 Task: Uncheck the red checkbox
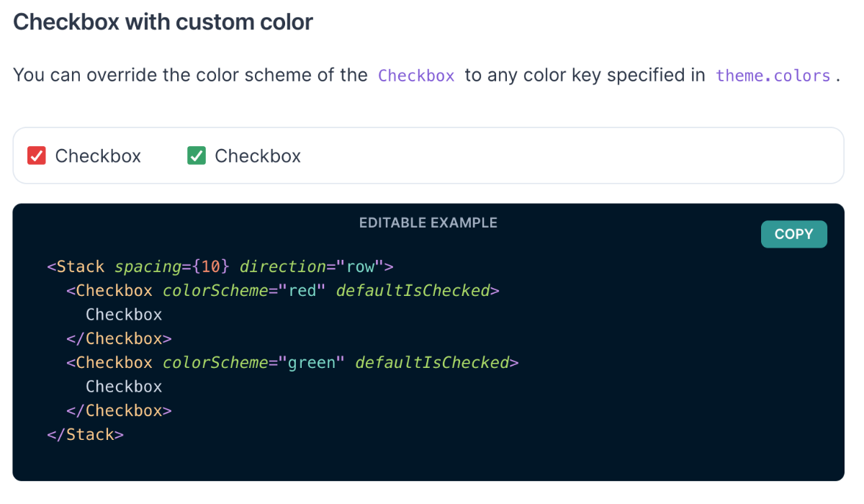tap(37, 156)
